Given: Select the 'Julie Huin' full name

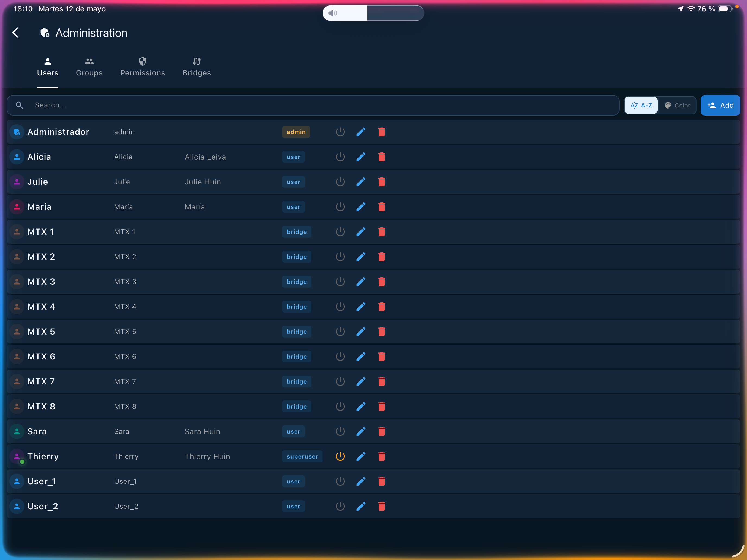Looking at the screenshot, I should 202,182.
